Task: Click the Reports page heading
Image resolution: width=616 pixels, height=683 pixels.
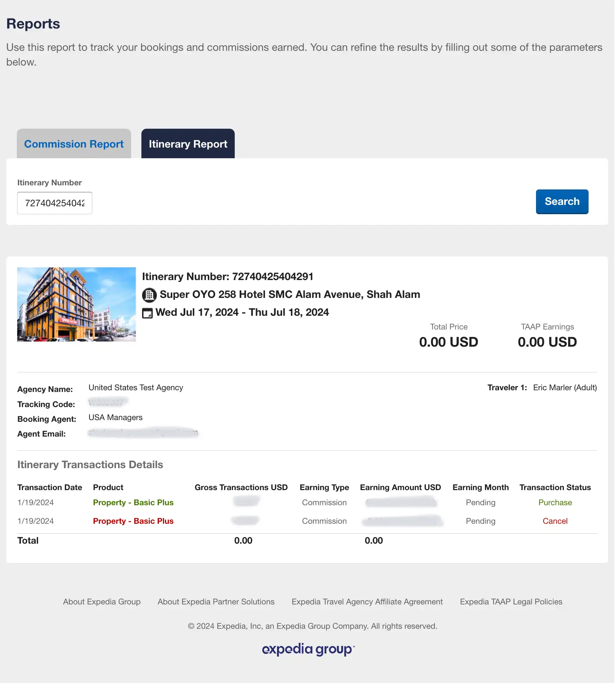Action: (x=33, y=24)
